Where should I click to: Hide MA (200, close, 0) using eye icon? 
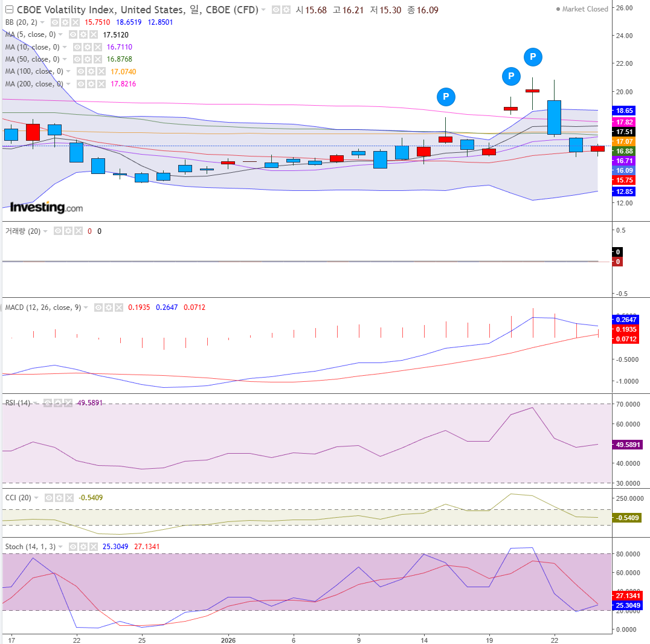80,84
